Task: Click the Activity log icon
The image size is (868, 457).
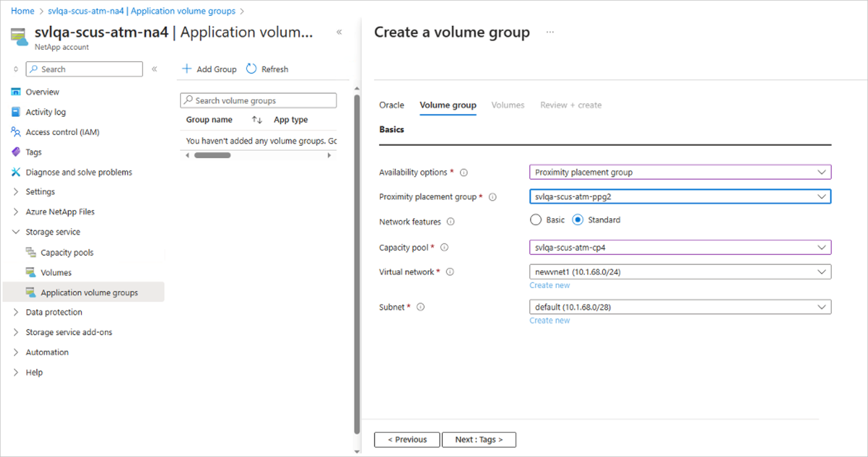Action: point(16,112)
